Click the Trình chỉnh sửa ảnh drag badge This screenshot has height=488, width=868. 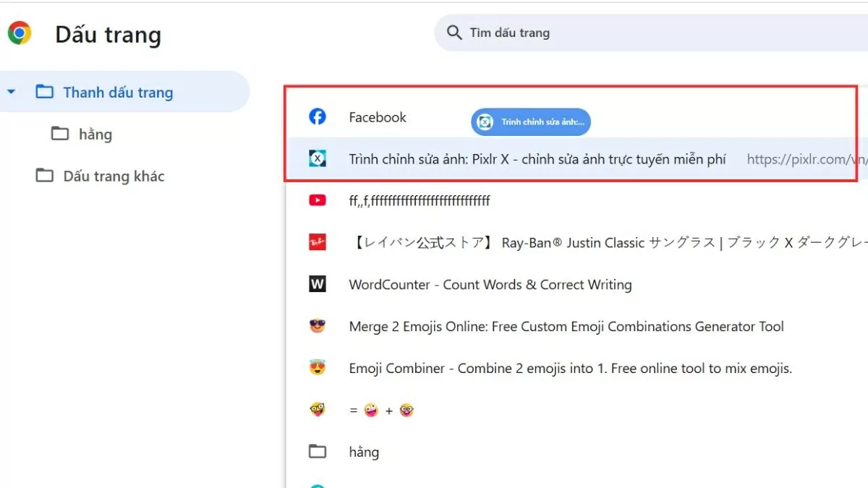point(530,121)
